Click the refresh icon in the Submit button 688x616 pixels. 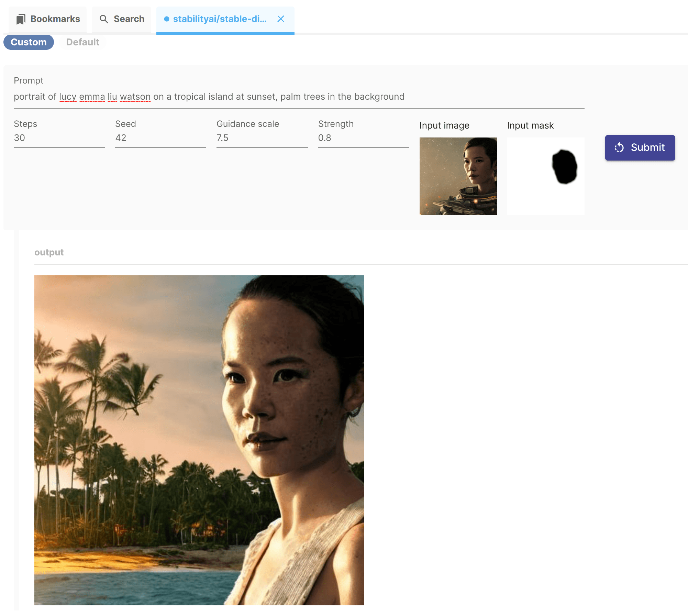pyautogui.click(x=619, y=147)
